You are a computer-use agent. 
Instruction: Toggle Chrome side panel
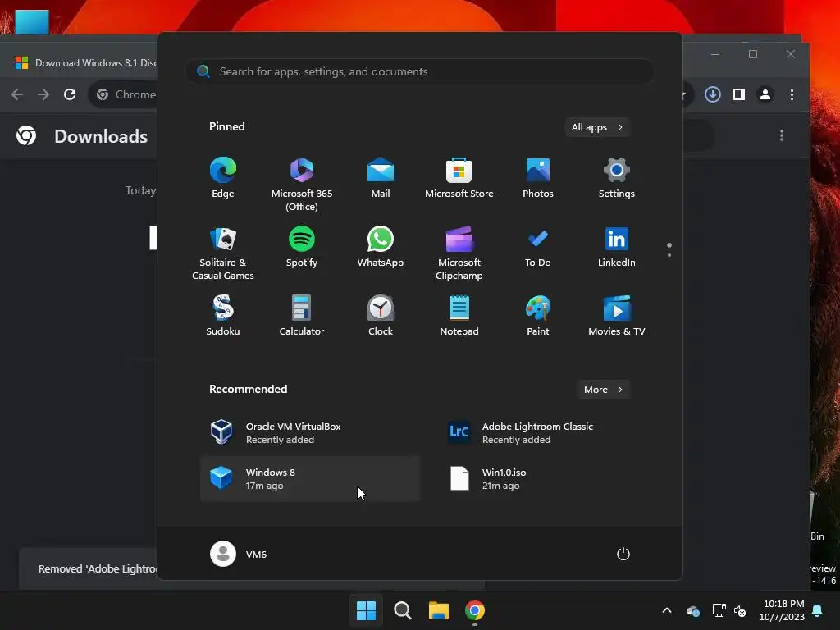[x=739, y=94]
